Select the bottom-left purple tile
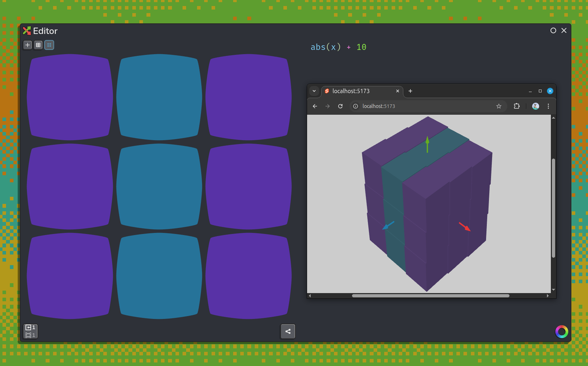Screen dimensions: 588x366 [x=70, y=276]
